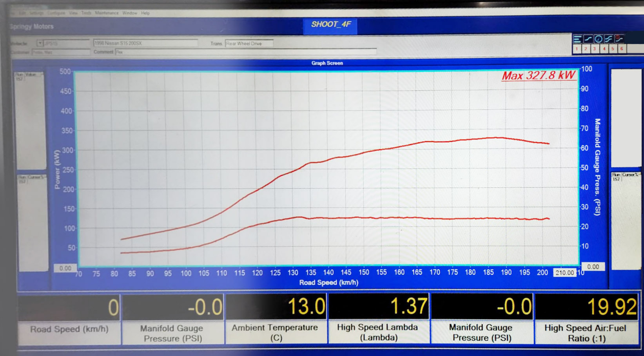Open the Help menu

(145, 13)
